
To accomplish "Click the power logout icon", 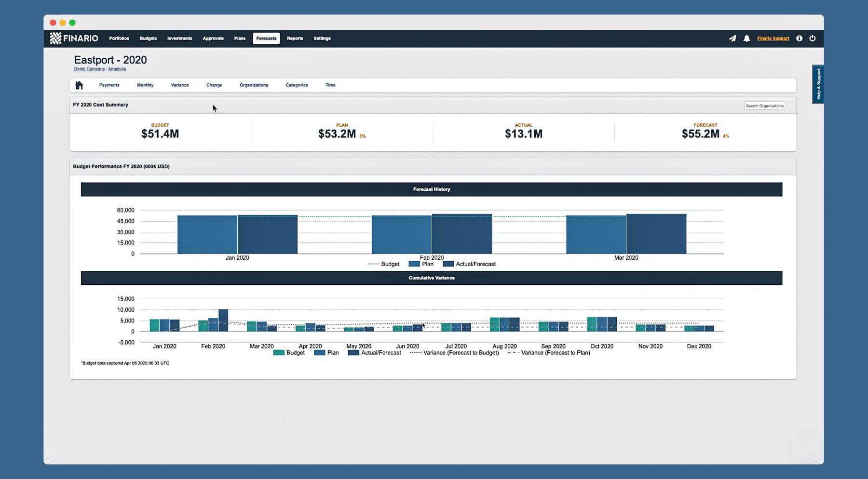I will click(813, 38).
